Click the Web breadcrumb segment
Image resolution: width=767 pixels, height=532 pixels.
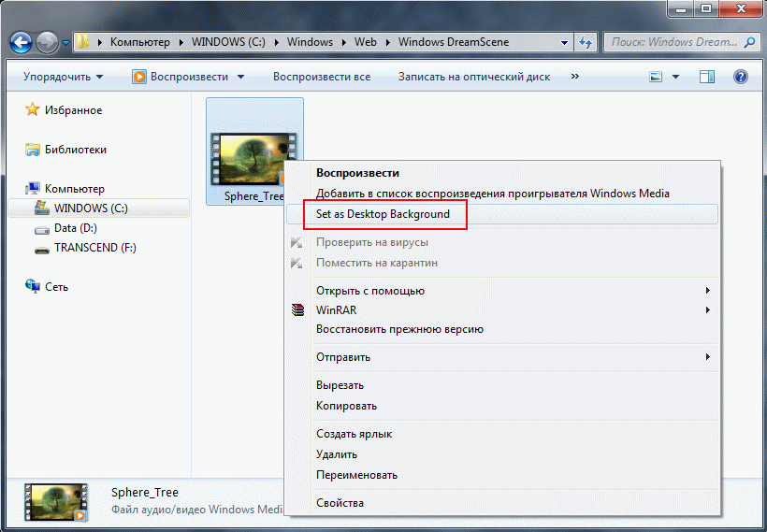click(366, 42)
